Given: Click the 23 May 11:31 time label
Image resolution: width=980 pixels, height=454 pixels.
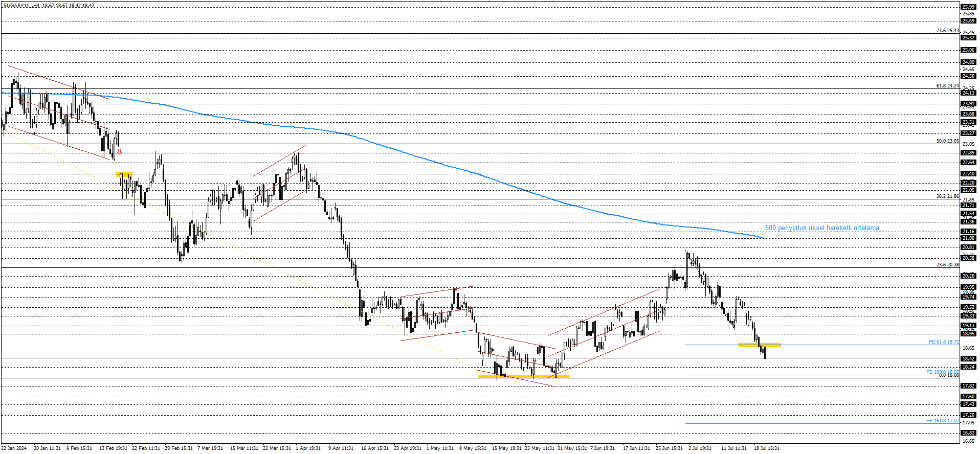Looking at the screenshot, I should coord(540,448).
